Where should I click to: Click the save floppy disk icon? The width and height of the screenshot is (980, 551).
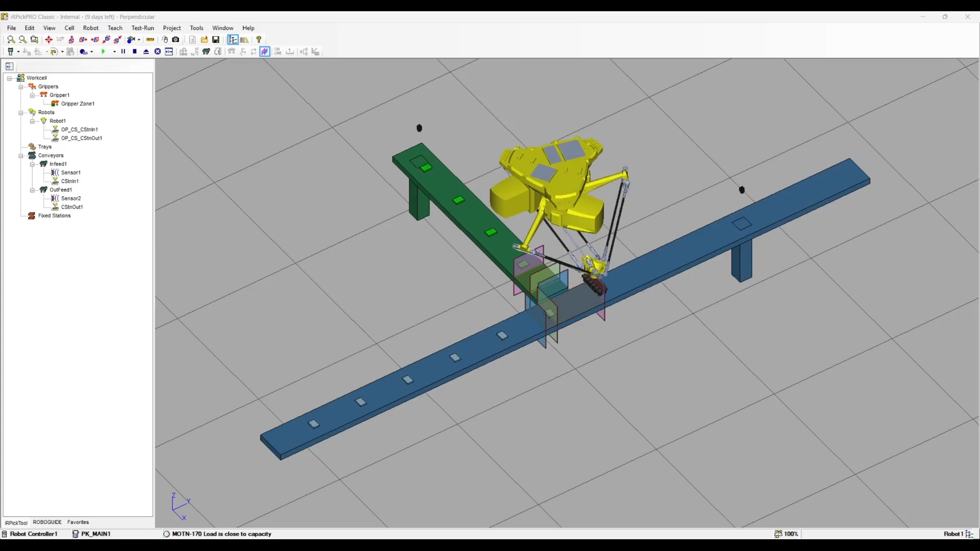coord(216,39)
